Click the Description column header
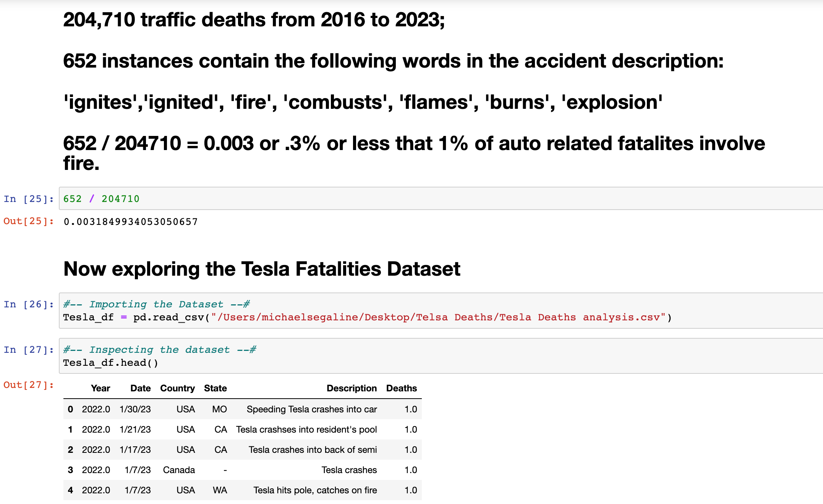Viewport: 823px width, 504px height. (x=352, y=388)
